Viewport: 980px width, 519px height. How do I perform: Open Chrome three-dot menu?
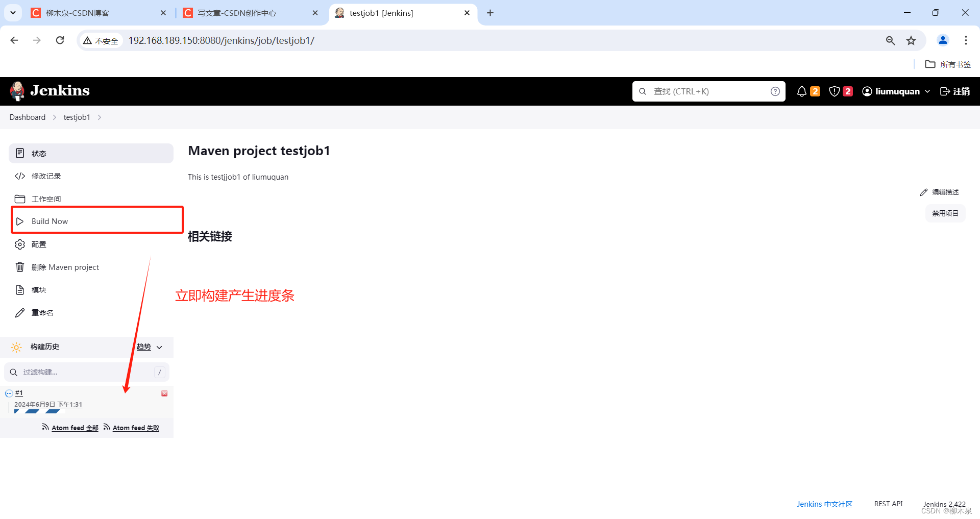click(966, 40)
